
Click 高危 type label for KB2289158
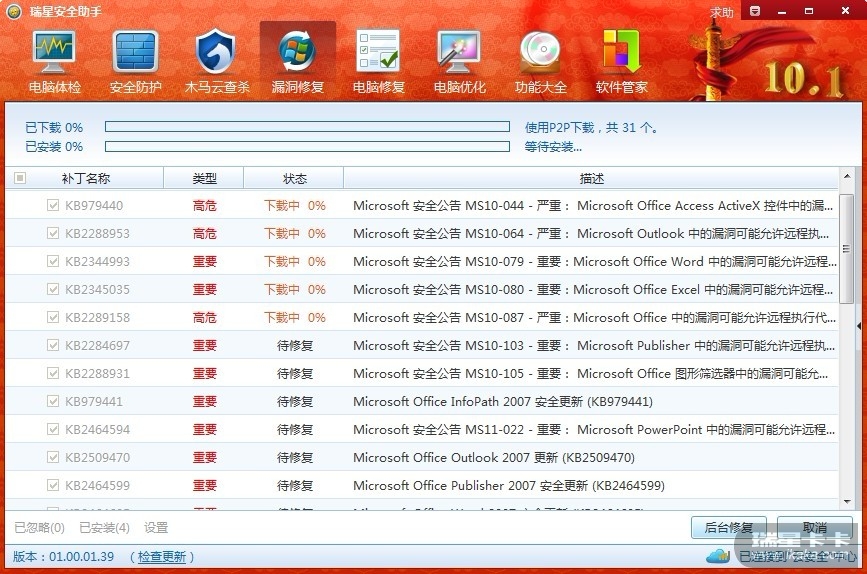click(x=205, y=317)
